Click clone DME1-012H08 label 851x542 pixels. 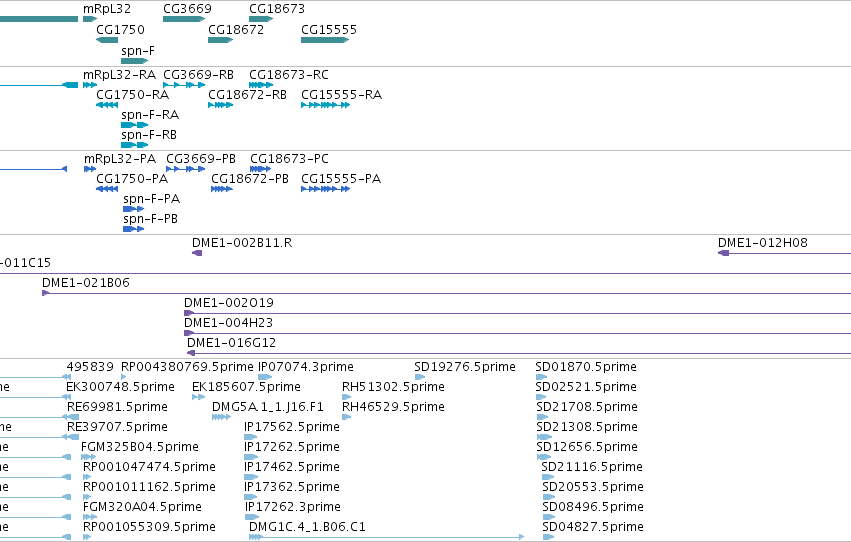[x=763, y=243]
